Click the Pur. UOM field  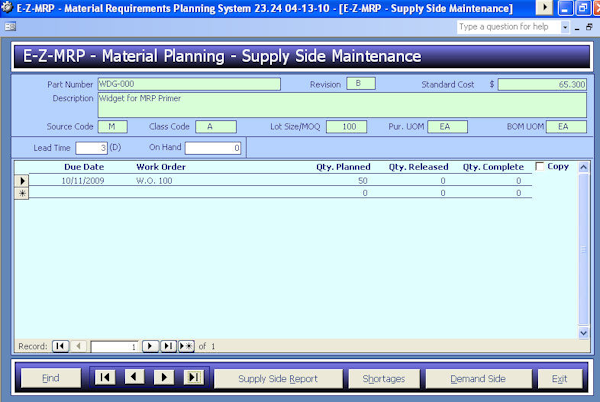(447, 127)
